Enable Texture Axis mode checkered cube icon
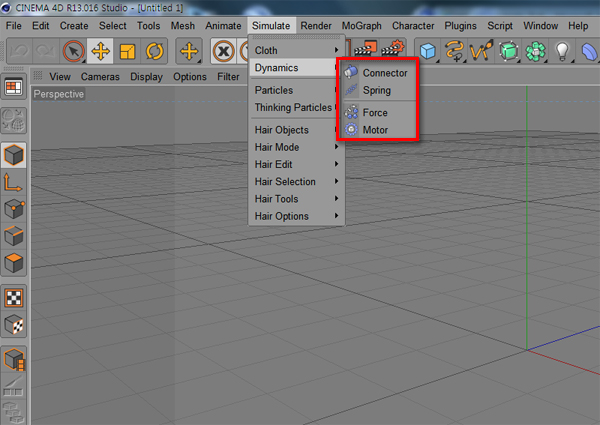Viewport: 600px width, 425px height. click(x=14, y=325)
